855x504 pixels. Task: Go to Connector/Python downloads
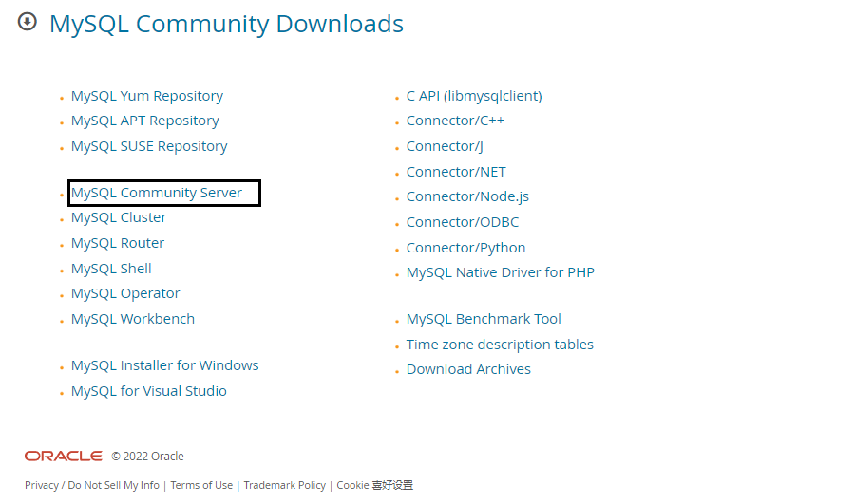tap(466, 248)
